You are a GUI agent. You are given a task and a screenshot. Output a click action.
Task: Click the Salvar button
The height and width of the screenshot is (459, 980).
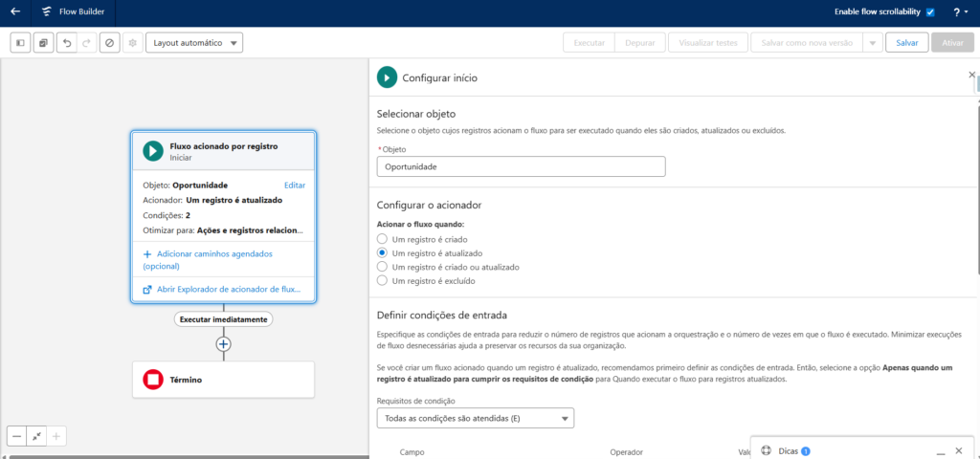pos(907,43)
